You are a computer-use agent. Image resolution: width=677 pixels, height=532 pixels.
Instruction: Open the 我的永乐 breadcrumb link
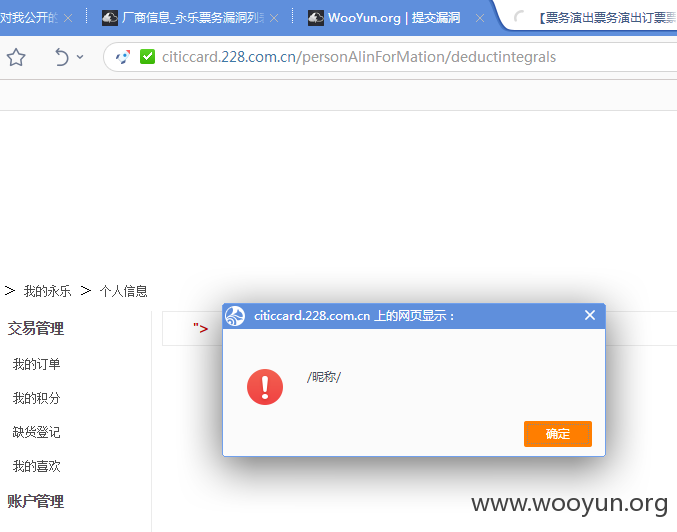tap(47, 291)
